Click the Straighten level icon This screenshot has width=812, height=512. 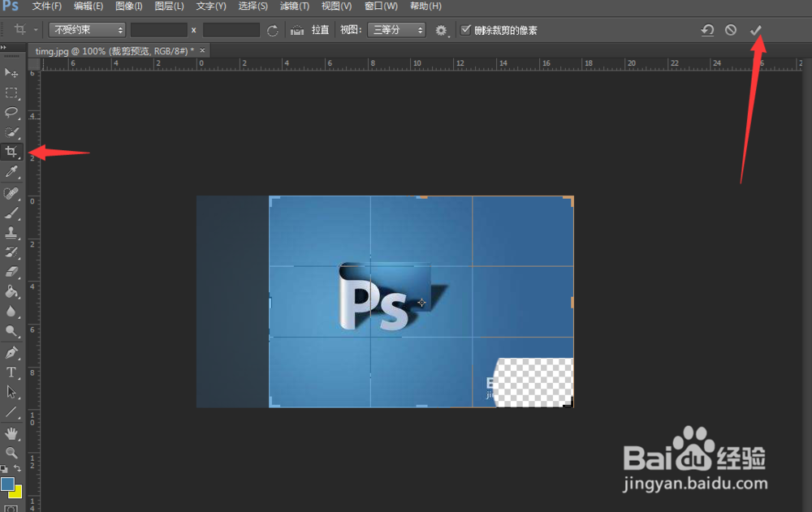[297, 31]
